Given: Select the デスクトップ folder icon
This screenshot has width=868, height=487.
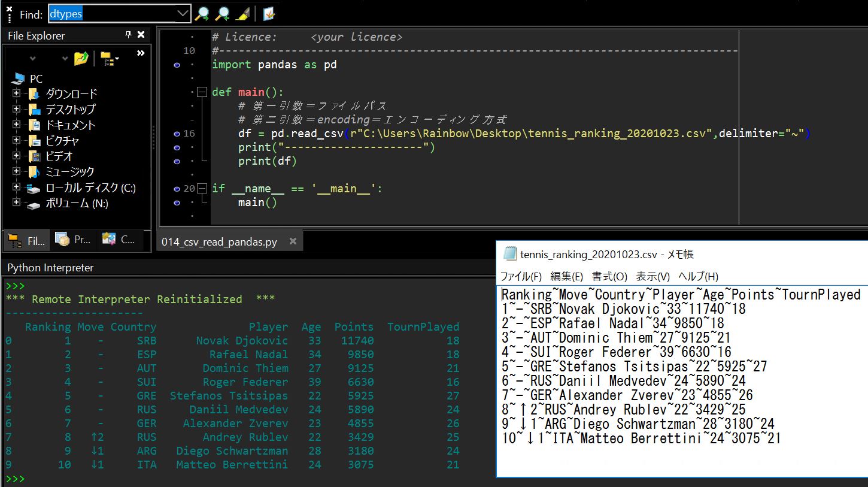Looking at the screenshot, I should pyautogui.click(x=34, y=110).
